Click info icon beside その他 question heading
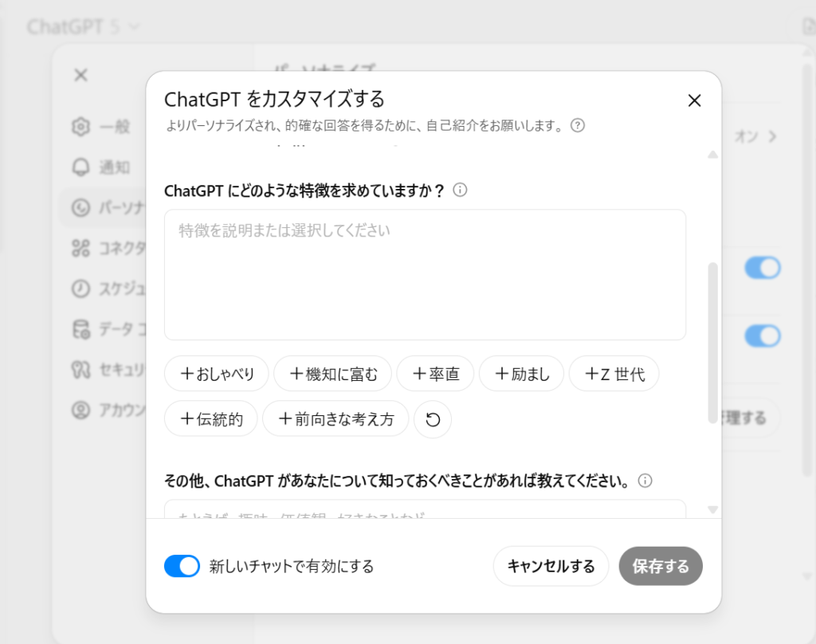Viewport: 816px width, 644px height. [x=645, y=481]
